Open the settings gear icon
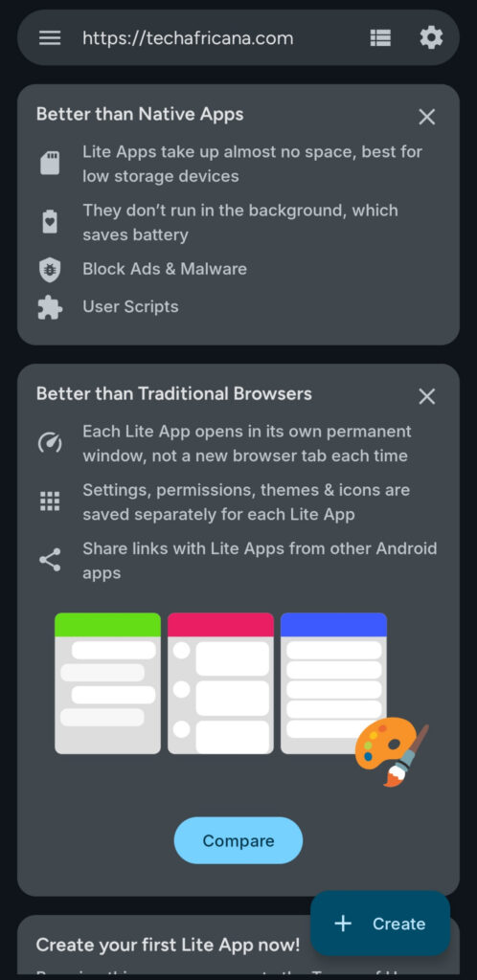This screenshot has height=980, width=477. pos(431,38)
